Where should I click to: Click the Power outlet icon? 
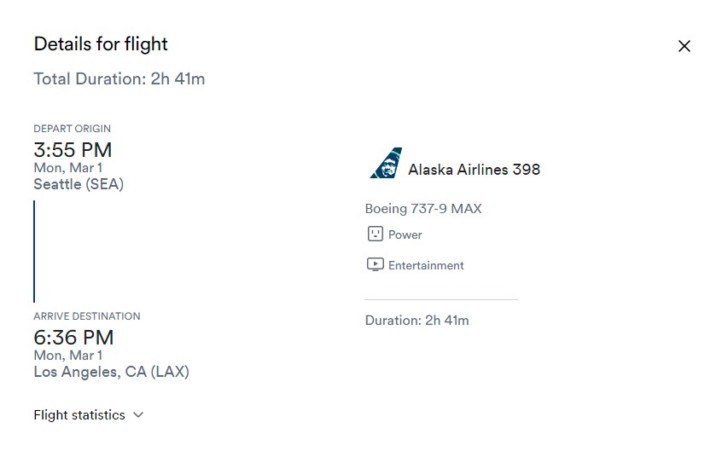click(x=375, y=234)
